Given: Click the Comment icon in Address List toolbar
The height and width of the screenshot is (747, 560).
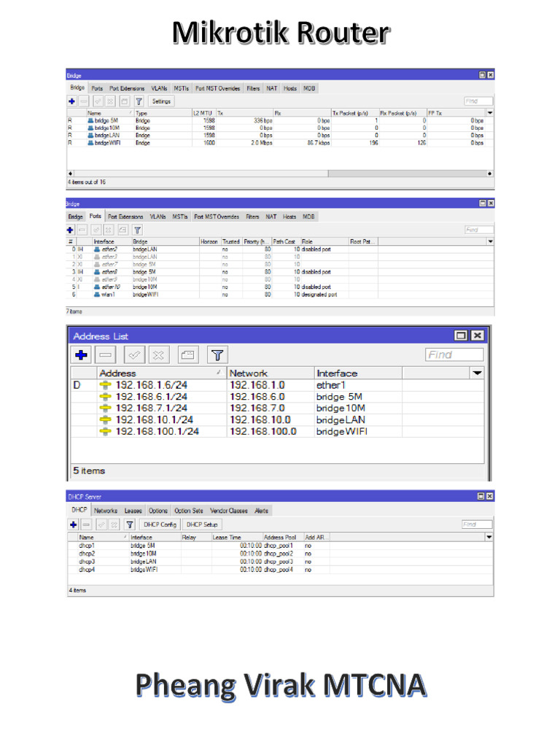Looking at the screenshot, I should tap(187, 355).
